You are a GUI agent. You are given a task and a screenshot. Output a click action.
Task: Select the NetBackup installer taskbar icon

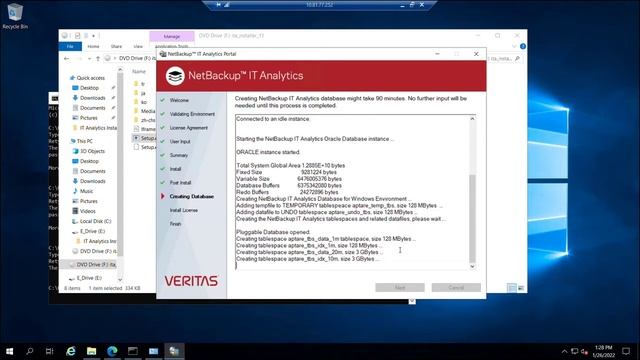[x=174, y=351]
